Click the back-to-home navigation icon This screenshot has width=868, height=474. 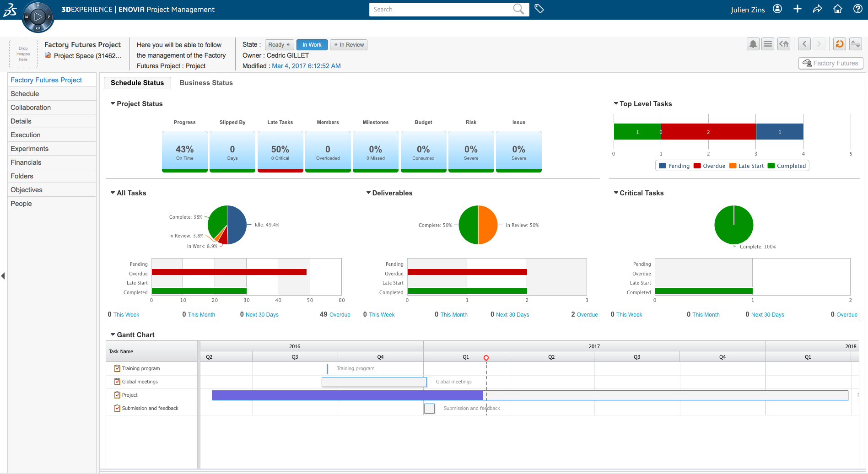(784, 44)
